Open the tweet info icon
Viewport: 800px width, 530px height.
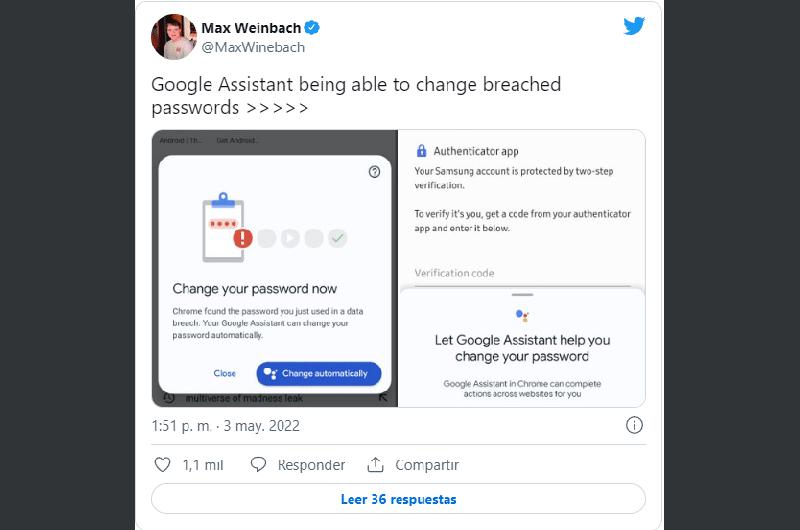(633, 425)
